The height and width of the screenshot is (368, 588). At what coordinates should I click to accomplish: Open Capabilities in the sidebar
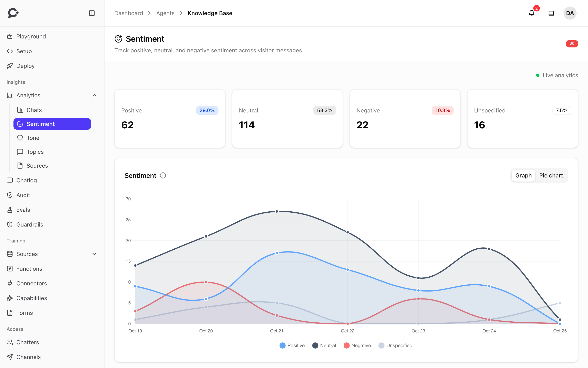52,298
